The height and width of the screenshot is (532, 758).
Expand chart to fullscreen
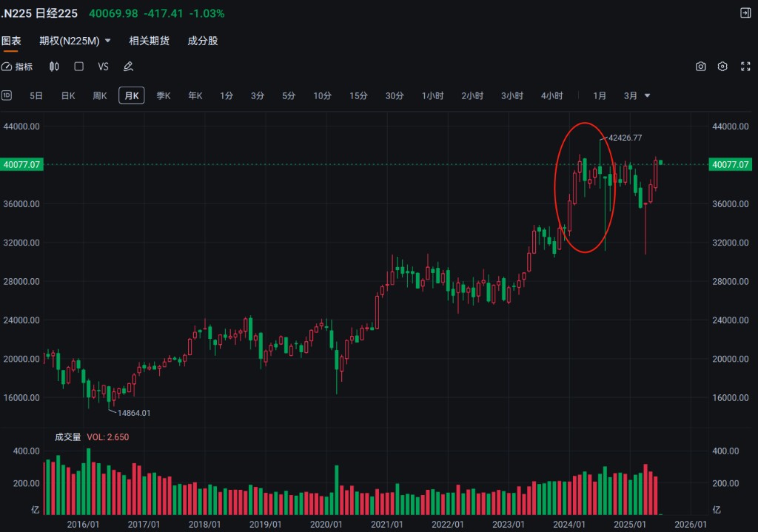point(745,67)
